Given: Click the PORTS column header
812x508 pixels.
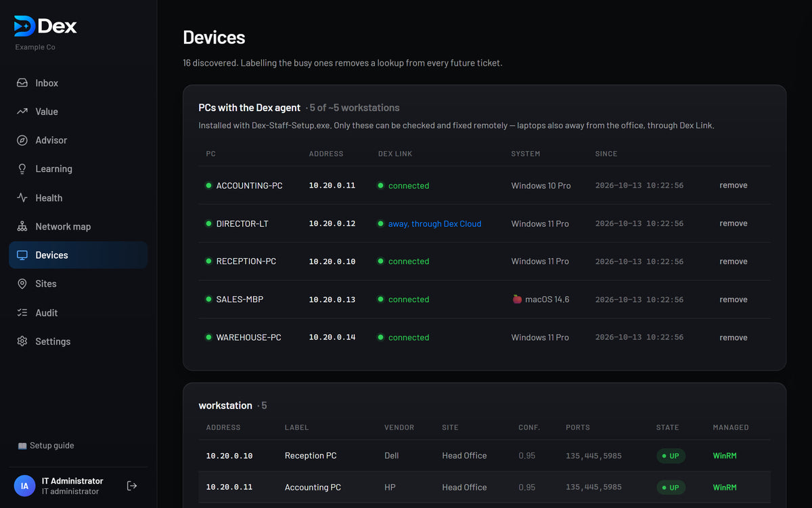Looking at the screenshot, I should tap(578, 427).
